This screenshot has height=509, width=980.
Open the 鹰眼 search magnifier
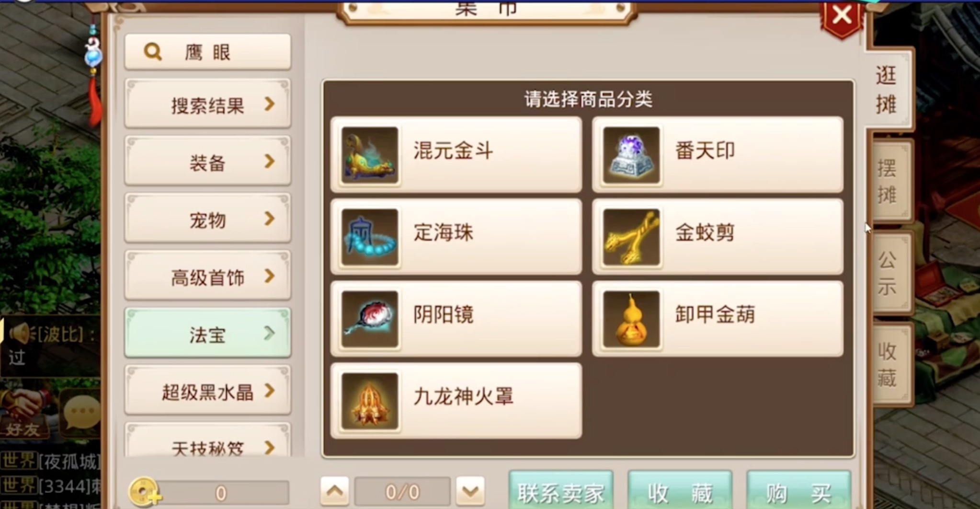[x=153, y=51]
